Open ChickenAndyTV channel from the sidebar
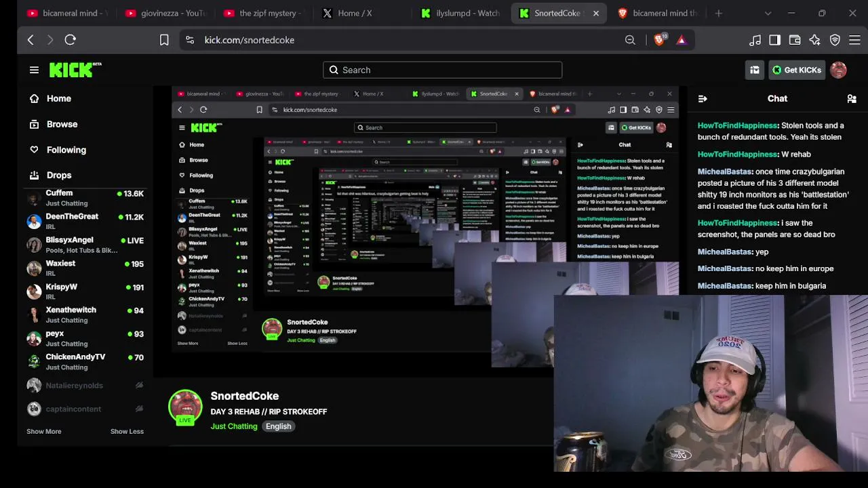 85,361
